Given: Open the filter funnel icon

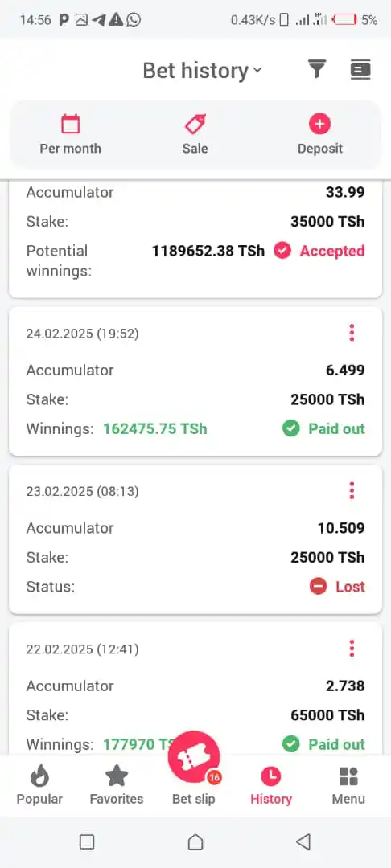Looking at the screenshot, I should (316, 70).
